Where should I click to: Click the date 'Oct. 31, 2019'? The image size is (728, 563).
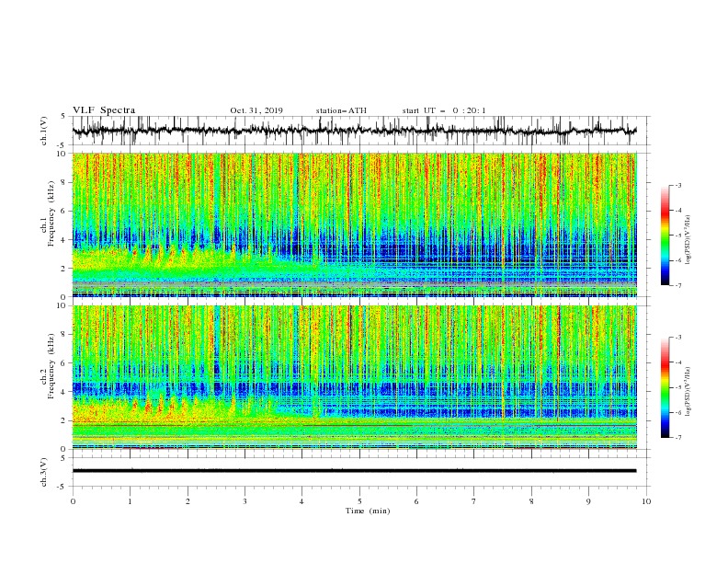(x=256, y=110)
